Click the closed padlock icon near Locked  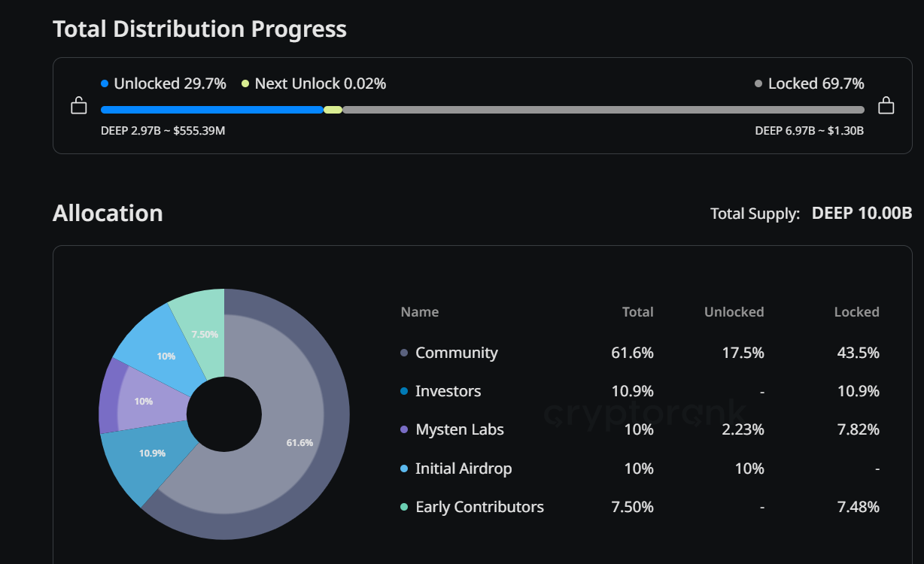886,106
